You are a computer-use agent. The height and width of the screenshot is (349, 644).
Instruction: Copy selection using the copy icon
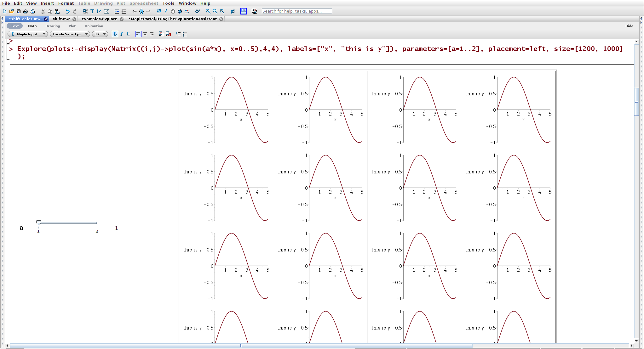pyautogui.click(x=50, y=11)
